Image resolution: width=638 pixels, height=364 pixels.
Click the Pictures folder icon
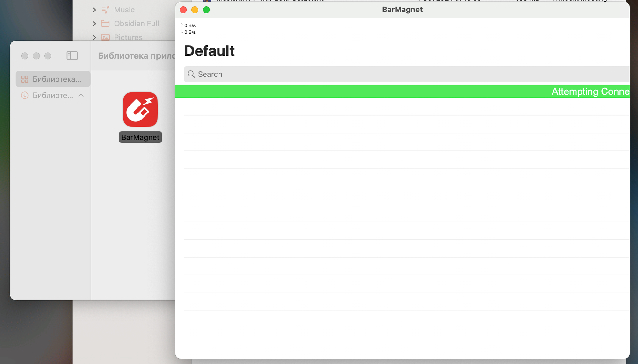point(105,37)
